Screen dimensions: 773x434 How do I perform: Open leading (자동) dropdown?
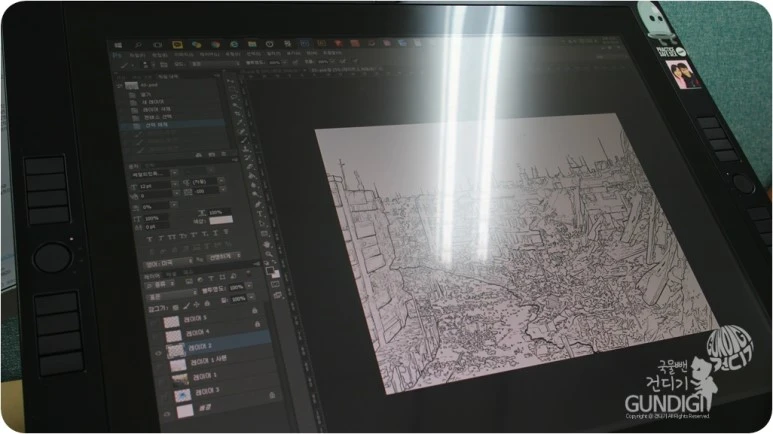coord(221,181)
